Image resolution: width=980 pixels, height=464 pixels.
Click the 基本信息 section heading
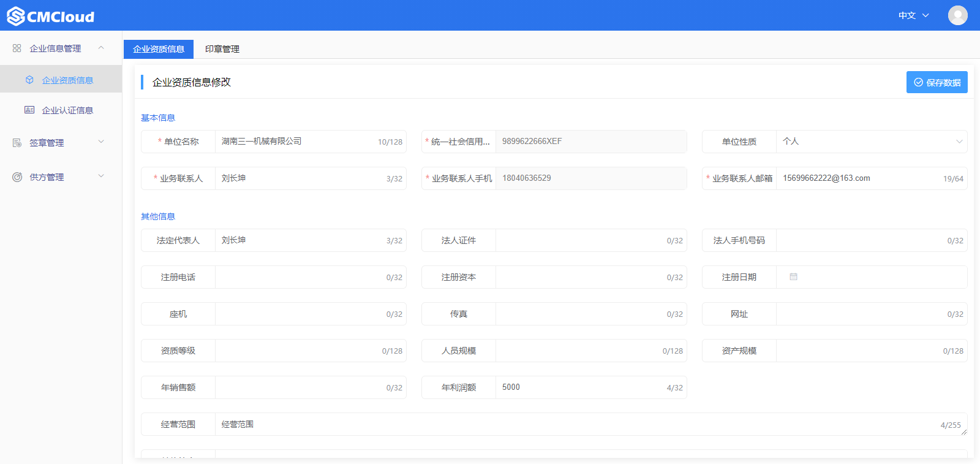[x=158, y=118]
